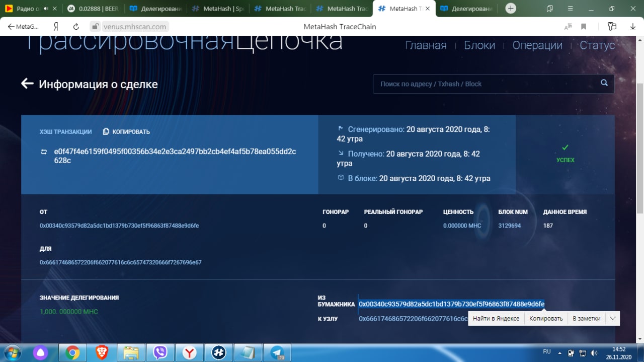644x362 pixels.
Task: Open Telegram from the taskbar
Action: [x=277, y=352]
